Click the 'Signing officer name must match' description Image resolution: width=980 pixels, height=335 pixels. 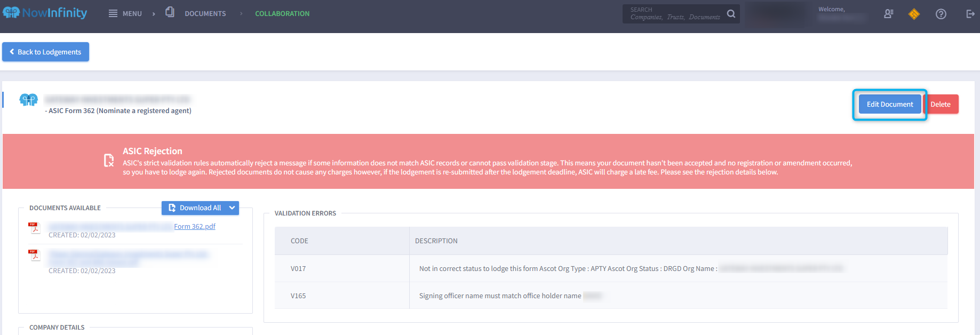pyautogui.click(x=511, y=296)
